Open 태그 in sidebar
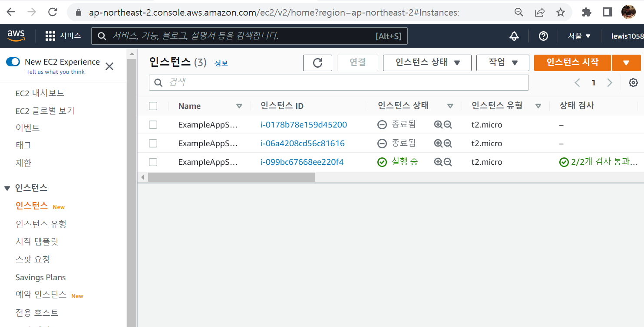Screen dimensions: 644x327 pos(23,145)
